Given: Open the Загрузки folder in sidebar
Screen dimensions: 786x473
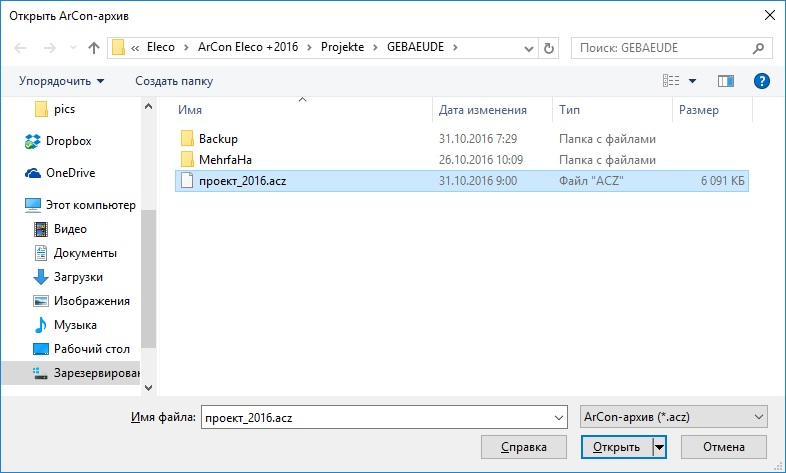Looking at the screenshot, I should 77,277.
